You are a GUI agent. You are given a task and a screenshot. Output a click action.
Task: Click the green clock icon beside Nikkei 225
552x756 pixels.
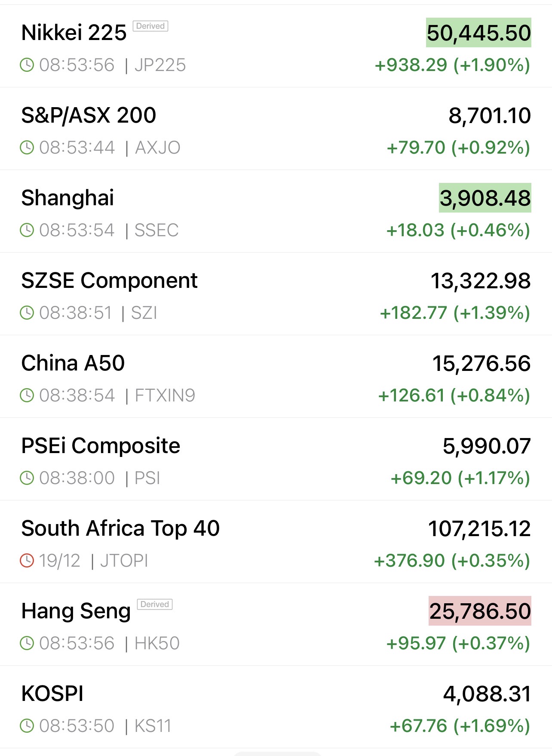(x=27, y=65)
